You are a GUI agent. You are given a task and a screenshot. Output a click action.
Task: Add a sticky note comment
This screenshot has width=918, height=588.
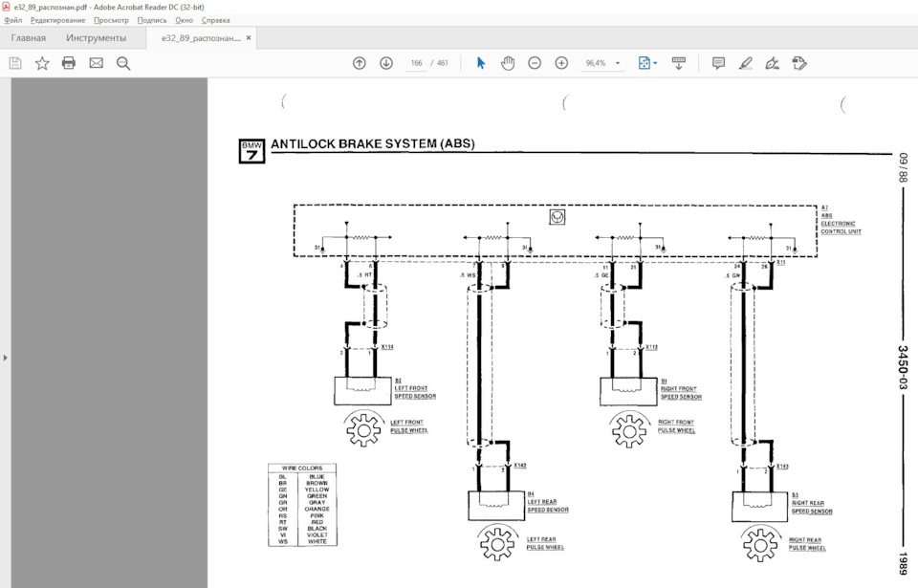(x=718, y=63)
